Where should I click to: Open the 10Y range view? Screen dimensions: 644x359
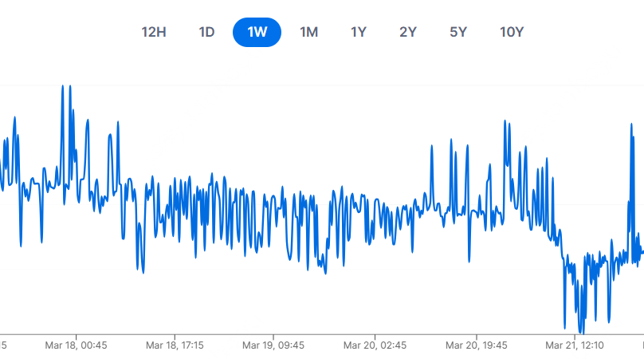pyautogui.click(x=512, y=32)
